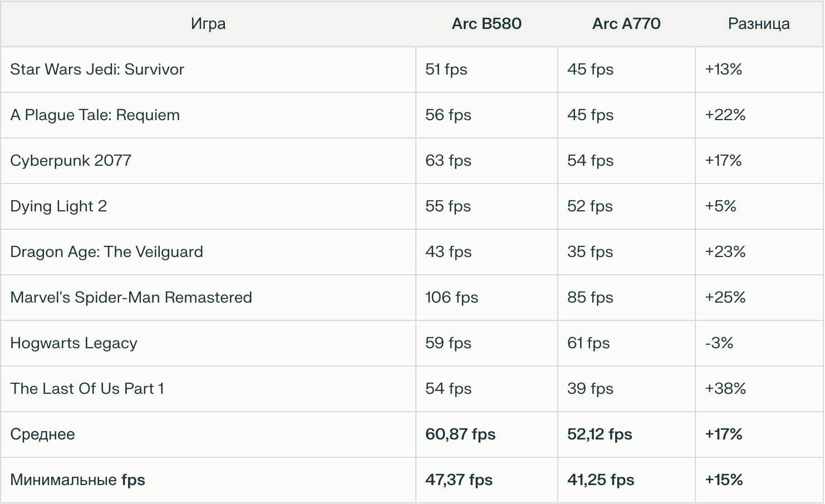Click the Cyberpunk 2077 game name
825x504 pixels.
(71, 161)
